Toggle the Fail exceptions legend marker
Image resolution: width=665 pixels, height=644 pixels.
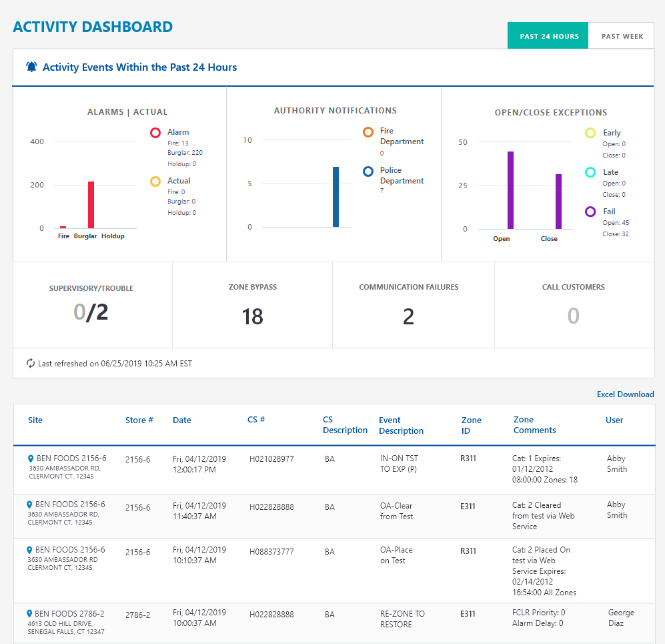pyautogui.click(x=590, y=212)
